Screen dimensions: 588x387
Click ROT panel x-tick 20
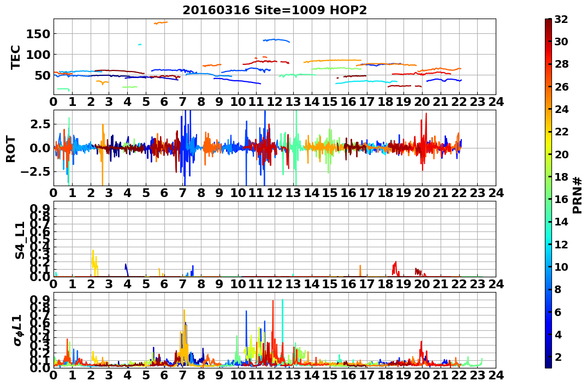(x=422, y=193)
